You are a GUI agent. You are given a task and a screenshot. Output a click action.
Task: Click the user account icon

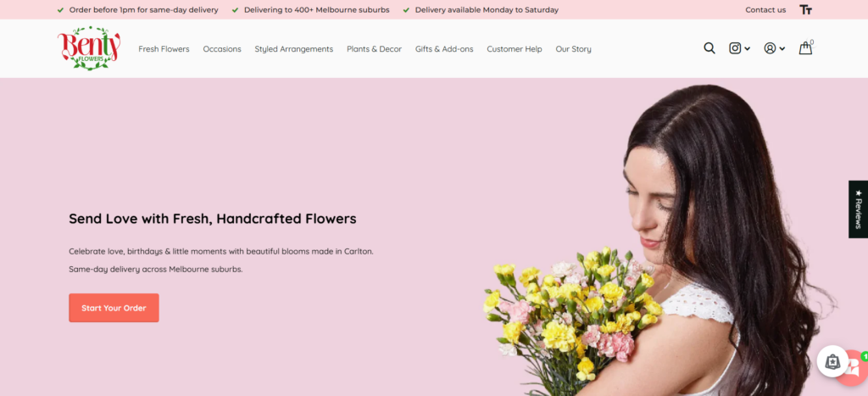coord(770,48)
